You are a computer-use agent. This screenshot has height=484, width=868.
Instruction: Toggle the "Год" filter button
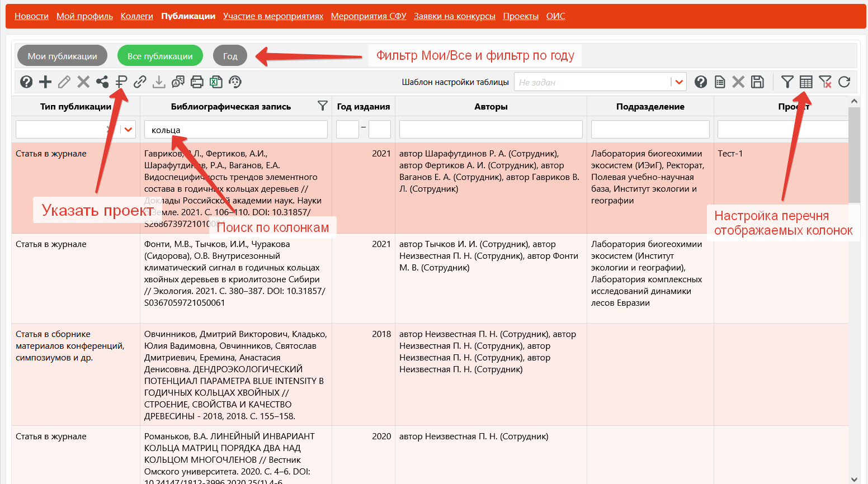click(230, 56)
